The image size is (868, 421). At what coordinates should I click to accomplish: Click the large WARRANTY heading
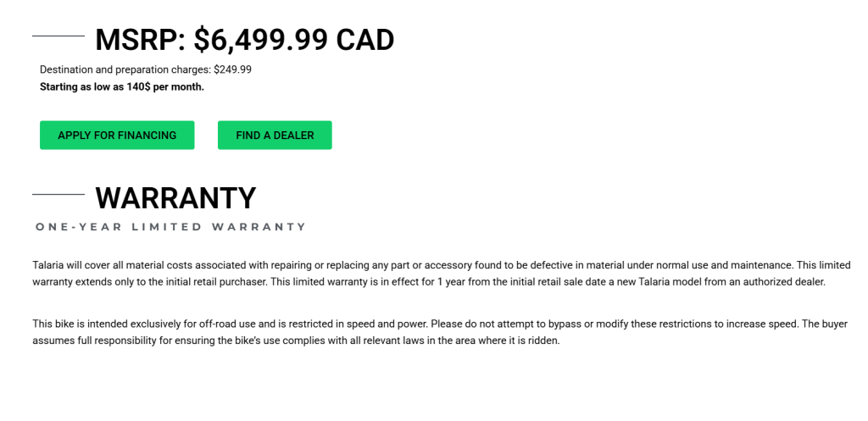pos(175,198)
